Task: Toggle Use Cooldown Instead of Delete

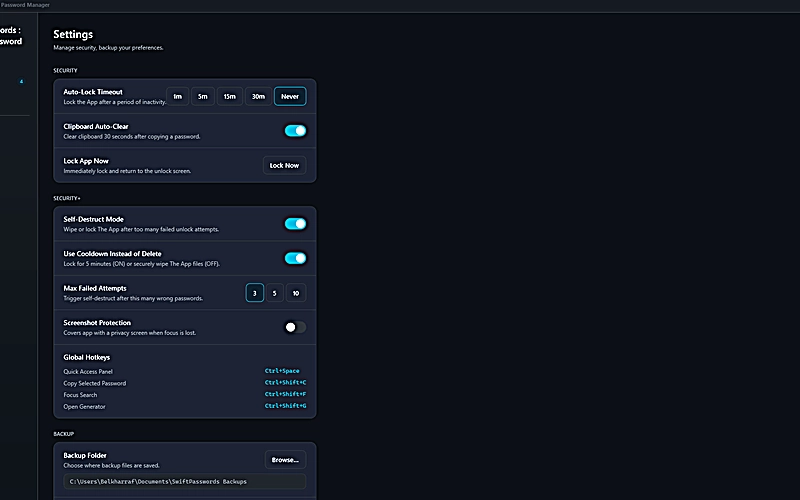Action: 295,258
